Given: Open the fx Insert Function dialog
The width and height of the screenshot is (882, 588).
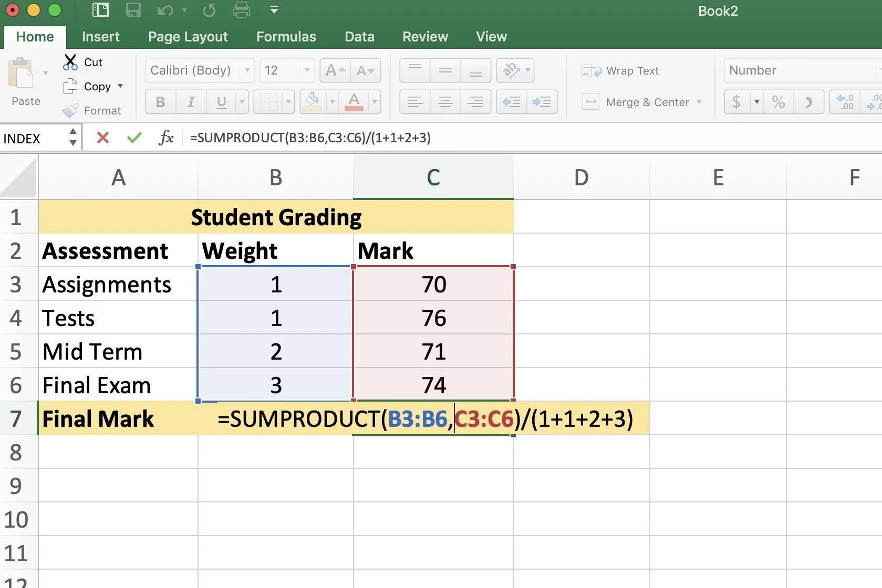Looking at the screenshot, I should (166, 138).
